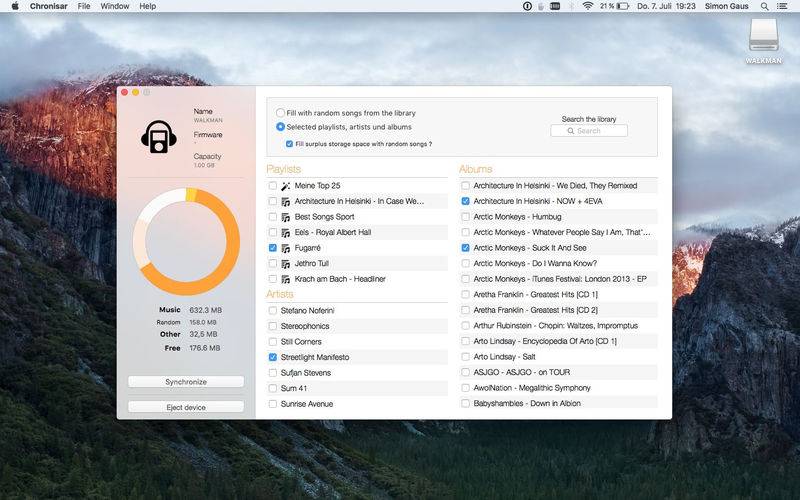Viewport: 800px width, 500px height.
Task: Select Selected playlists, artists und albums option
Action: [x=280, y=127]
